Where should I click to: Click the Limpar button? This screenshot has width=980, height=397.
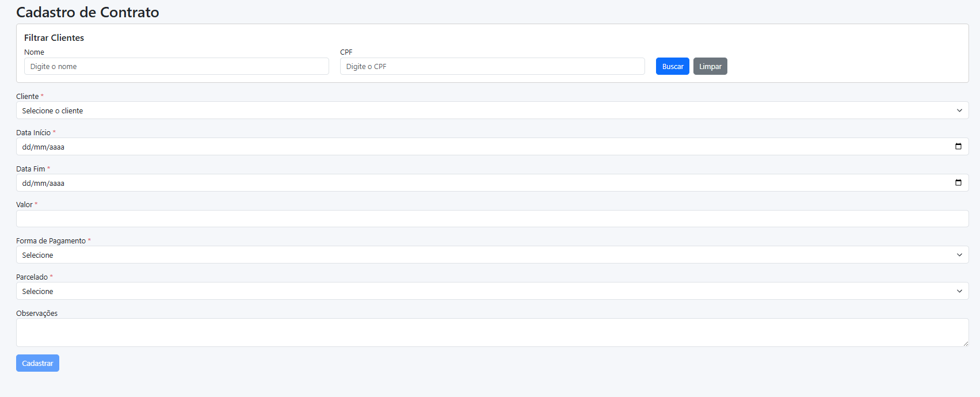[710, 67]
